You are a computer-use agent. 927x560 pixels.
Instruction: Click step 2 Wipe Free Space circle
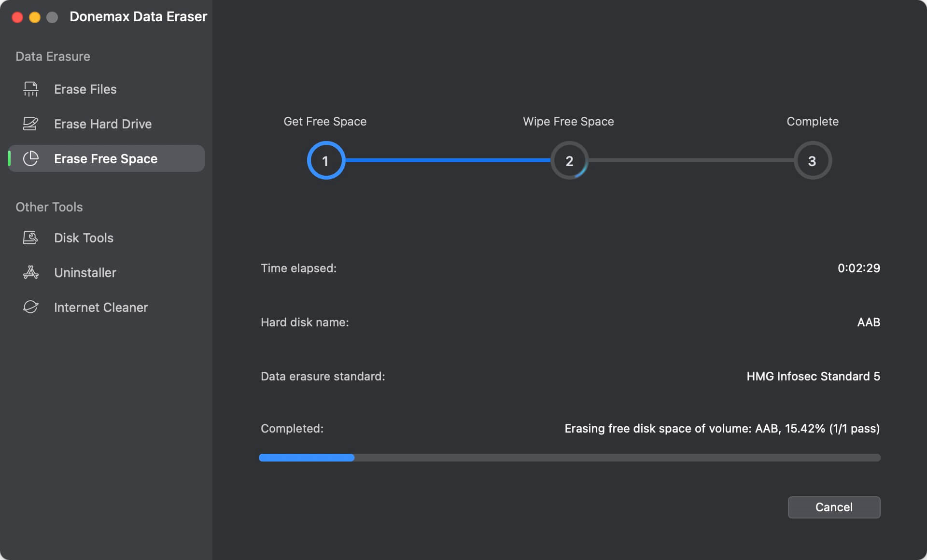coord(569,160)
